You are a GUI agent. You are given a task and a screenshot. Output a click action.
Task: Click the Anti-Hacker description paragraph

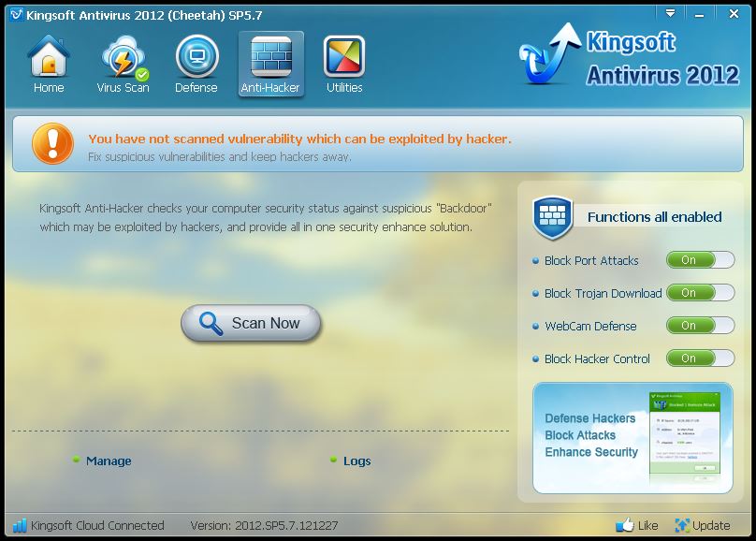click(x=266, y=217)
